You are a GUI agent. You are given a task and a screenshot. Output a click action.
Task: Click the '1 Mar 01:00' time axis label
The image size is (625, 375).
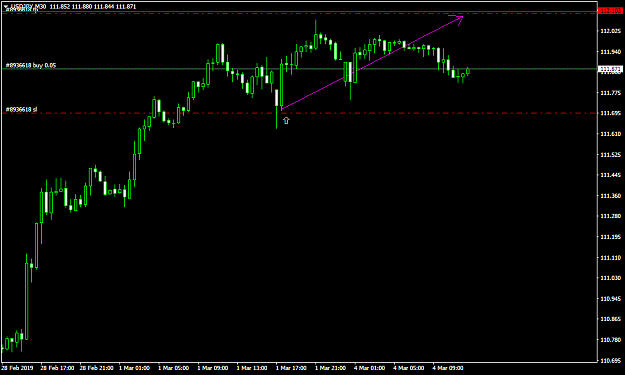(134, 368)
